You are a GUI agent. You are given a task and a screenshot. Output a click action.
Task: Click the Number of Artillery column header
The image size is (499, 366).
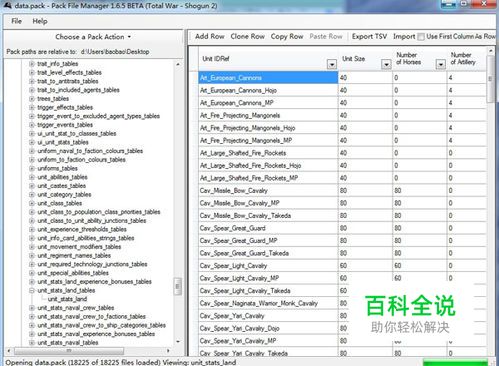[466, 59]
